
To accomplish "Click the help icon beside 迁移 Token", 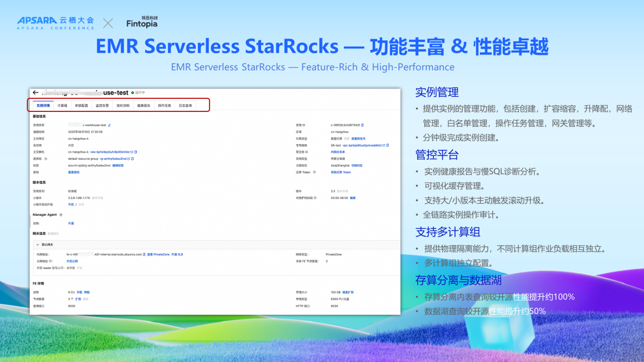I will [314, 173].
